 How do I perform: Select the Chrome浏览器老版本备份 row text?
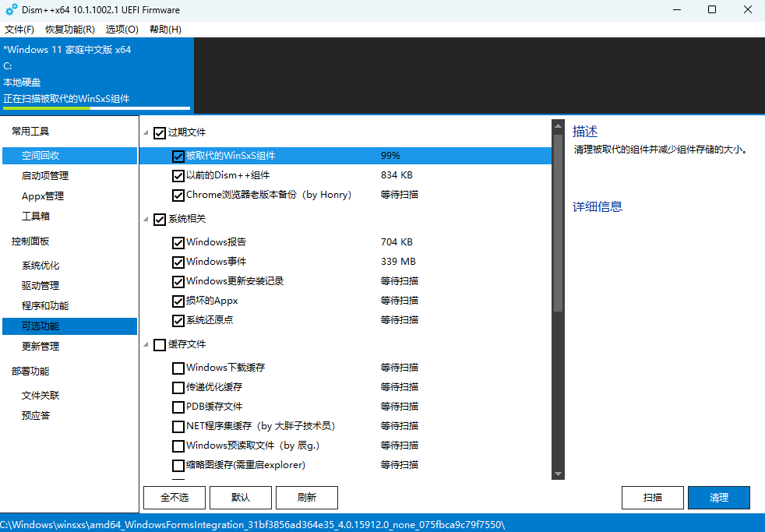tap(269, 195)
